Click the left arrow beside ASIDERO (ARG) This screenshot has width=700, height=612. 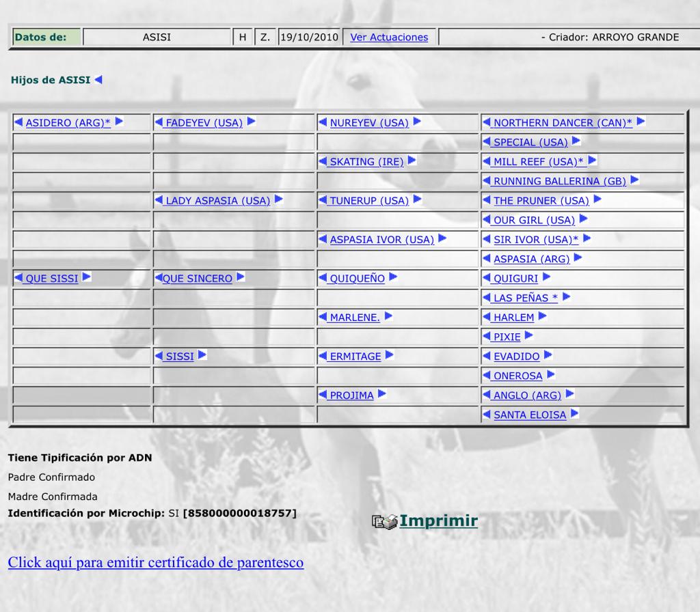(18, 122)
